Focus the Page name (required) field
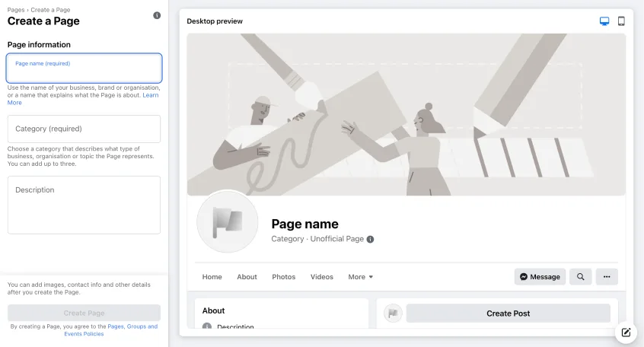This screenshot has height=347, width=644. click(84, 68)
